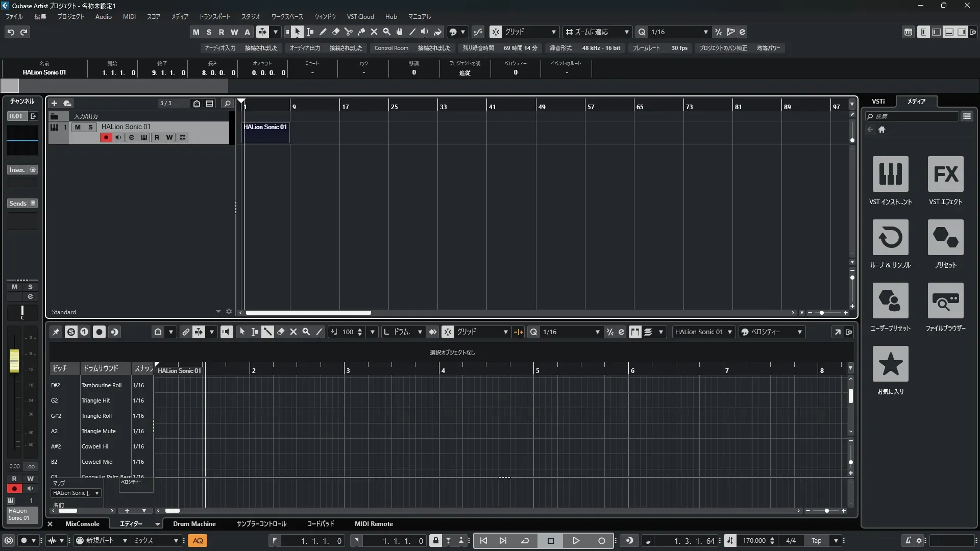
Task: Open the トランスポート menu
Action: click(x=214, y=16)
